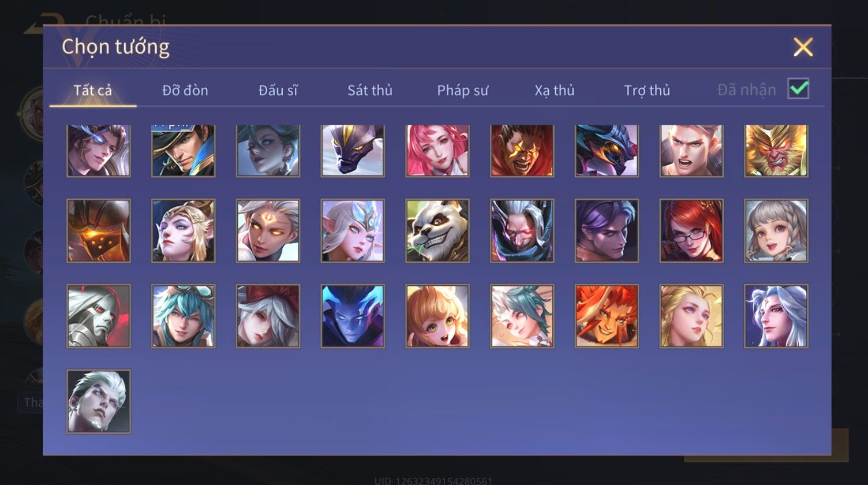Select the pink-haired female hero portrait
Image resolution: width=868 pixels, height=485 pixels.
(x=437, y=151)
